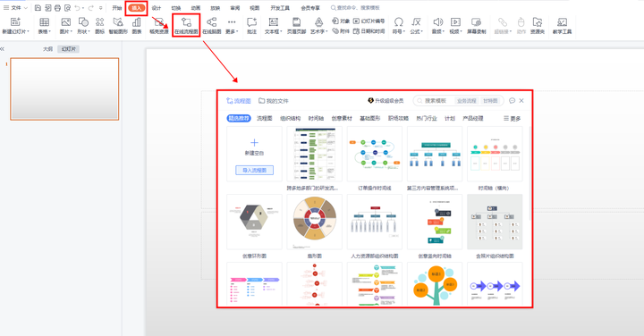Click the 图标 (Icons) library button
The height and width of the screenshot is (336, 644).
100,25
